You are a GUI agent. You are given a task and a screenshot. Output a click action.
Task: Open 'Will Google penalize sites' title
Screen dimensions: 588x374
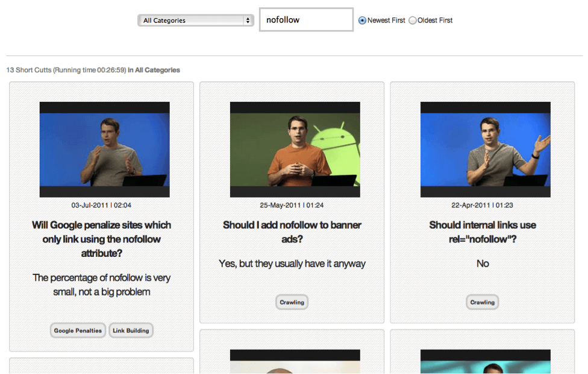point(102,239)
